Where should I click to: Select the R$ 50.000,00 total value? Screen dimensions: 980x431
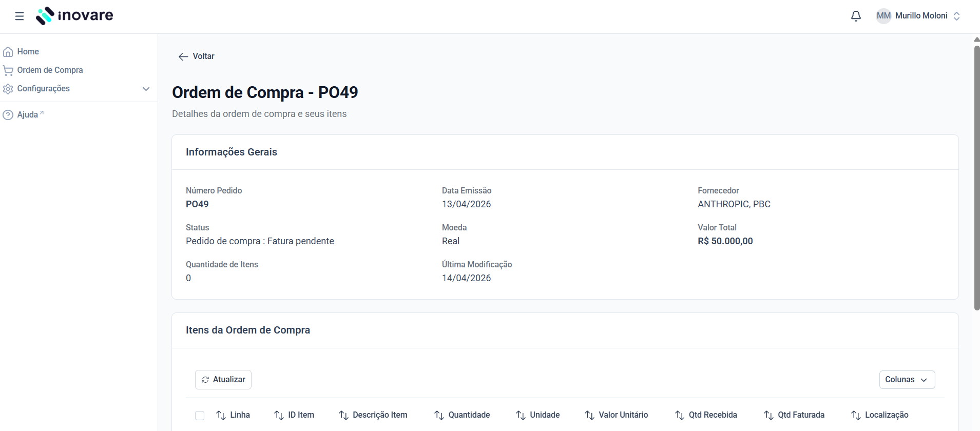pos(725,241)
